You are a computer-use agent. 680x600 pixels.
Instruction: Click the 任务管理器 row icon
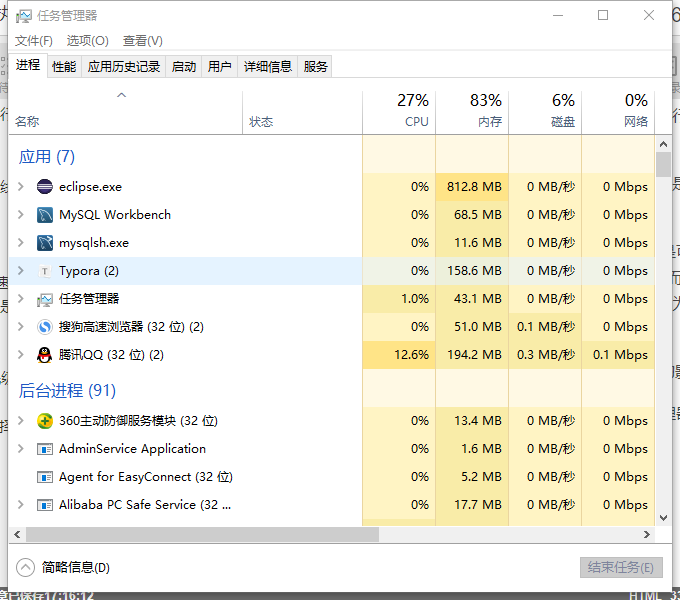(45, 299)
